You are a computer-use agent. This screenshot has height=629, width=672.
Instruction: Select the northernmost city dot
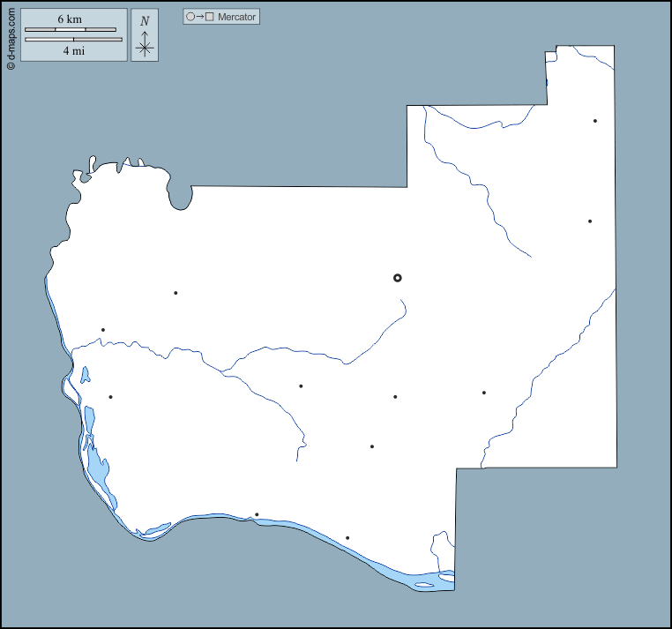pyautogui.click(x=595, y=121)
